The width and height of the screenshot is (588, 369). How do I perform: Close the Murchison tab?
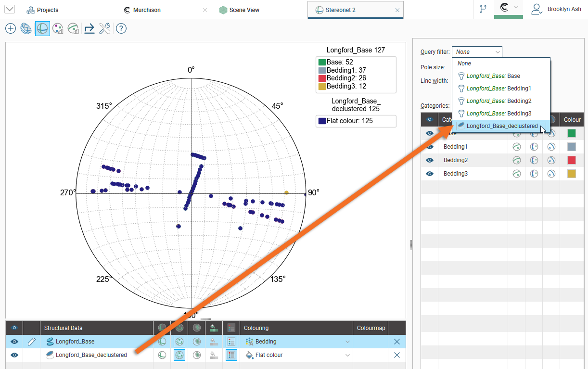click(x=205, y=10)
